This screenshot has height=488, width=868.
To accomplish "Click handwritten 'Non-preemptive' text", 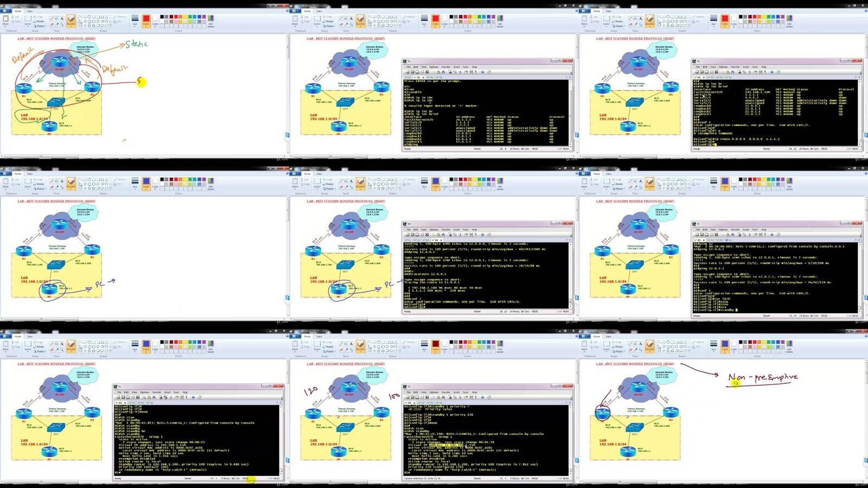I will coord(763,377).
